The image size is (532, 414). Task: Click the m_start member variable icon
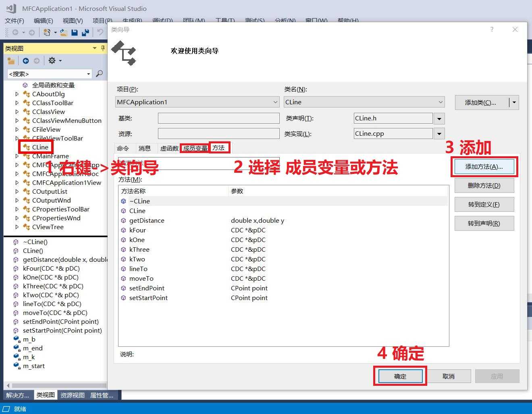click(17, 366)
